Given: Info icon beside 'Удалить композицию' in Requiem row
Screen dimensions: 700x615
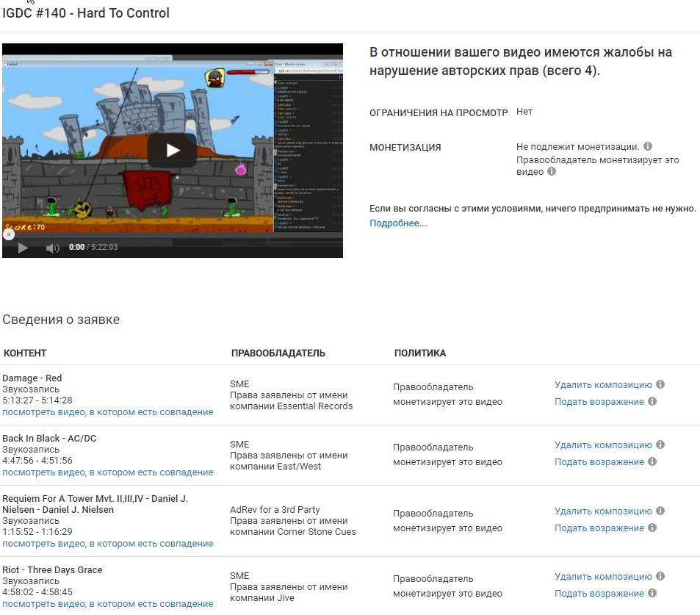Looking at the screenshot, I should (x=660, y=511).
